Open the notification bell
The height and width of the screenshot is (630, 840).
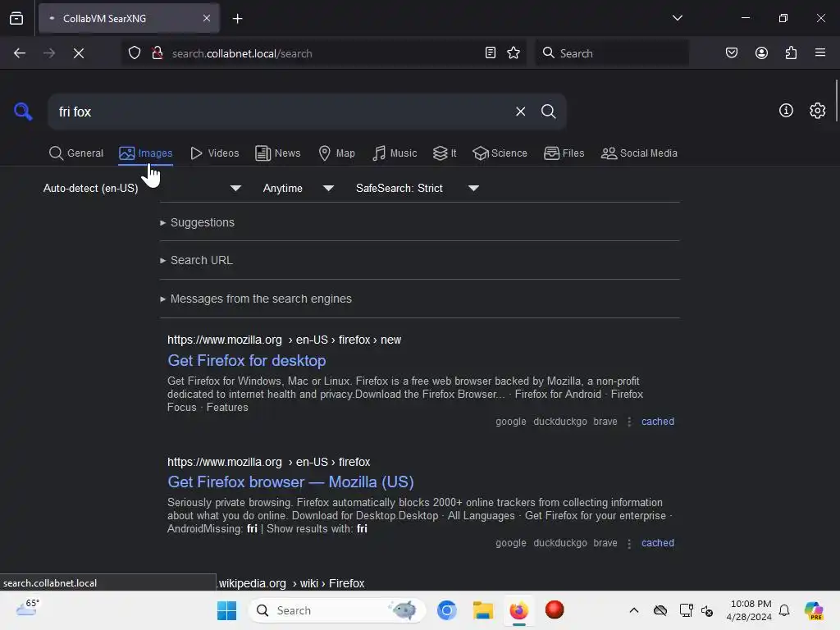784,610
